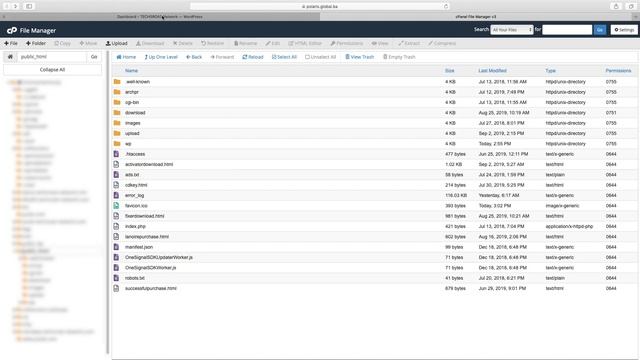Go Forward in file navigation
The height and width of the screenshot is (360, 640).
(x=222, y=57)
